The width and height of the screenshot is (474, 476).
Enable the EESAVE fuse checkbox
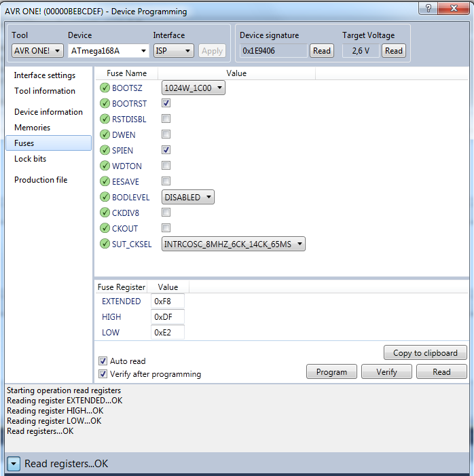point(166,181)
